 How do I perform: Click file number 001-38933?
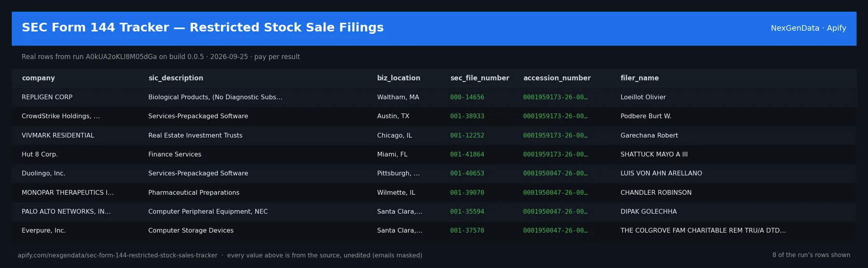(467, 116)
